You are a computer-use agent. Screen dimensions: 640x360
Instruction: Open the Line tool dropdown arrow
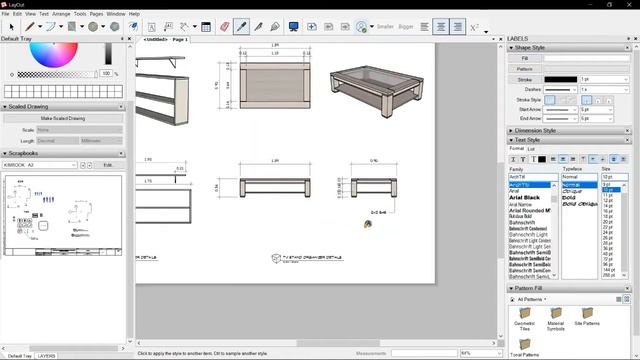coord(40,27)
